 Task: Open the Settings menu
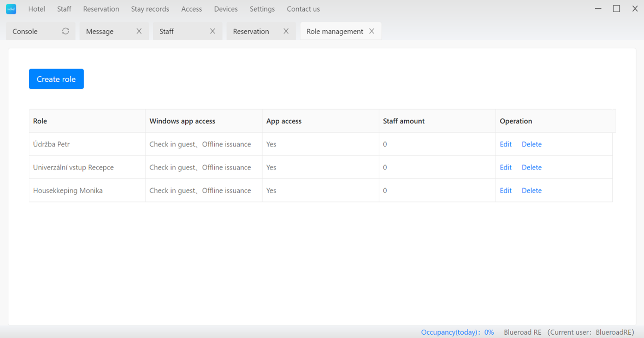[262, 9]
